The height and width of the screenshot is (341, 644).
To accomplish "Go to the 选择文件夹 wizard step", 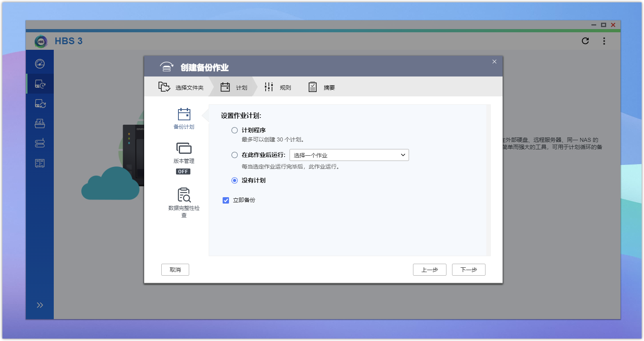I will coord(181,87).
